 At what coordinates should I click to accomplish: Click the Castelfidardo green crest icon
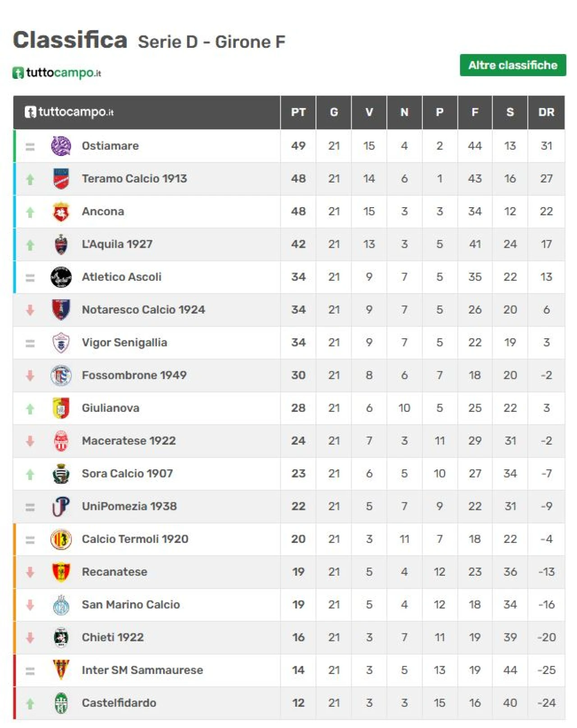[x=61, y=703]
